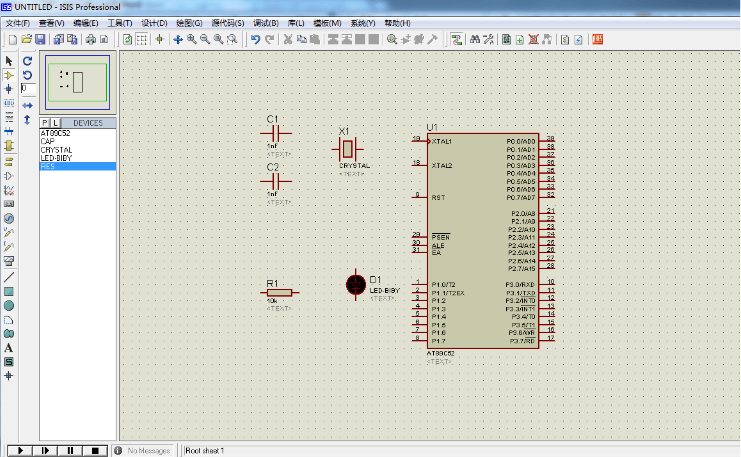This screenshot has height=457, width=741.
Task: Click the print icon in toolbar
Action: coord(89,39)
